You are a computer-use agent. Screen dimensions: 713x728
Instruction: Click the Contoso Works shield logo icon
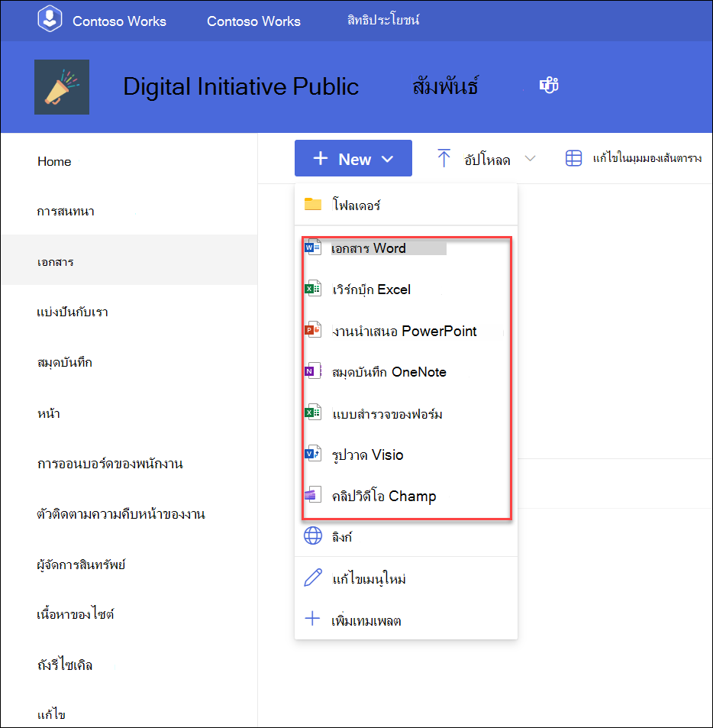(50, 18)
